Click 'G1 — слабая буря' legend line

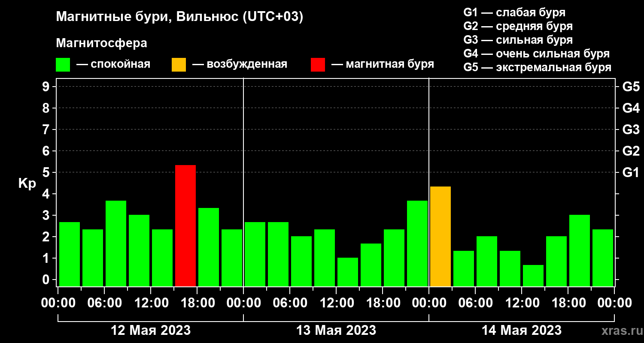tap(514, 12)
